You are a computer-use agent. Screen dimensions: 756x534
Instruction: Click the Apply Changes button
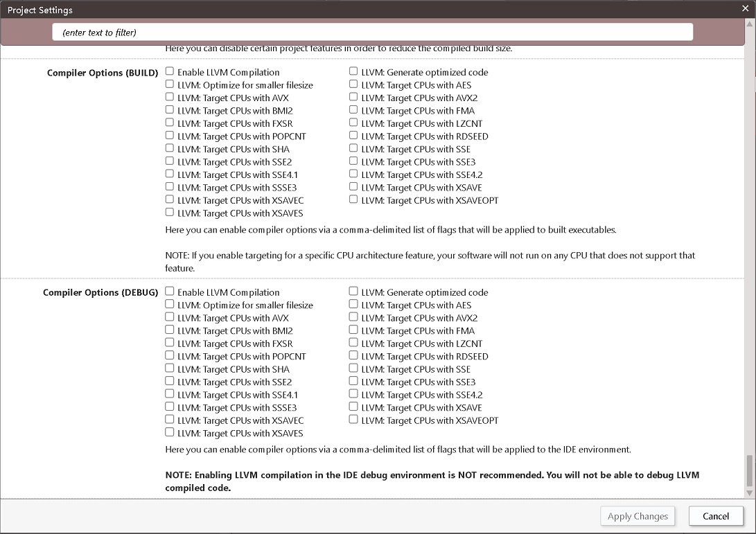(x=638, y=516)
